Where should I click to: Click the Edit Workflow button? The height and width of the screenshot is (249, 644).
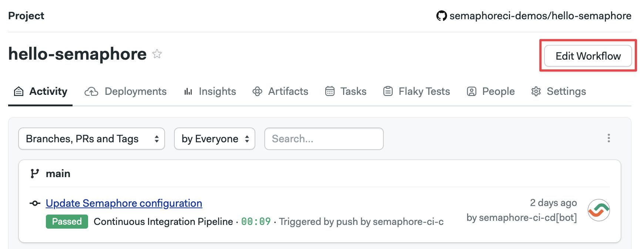588,56
